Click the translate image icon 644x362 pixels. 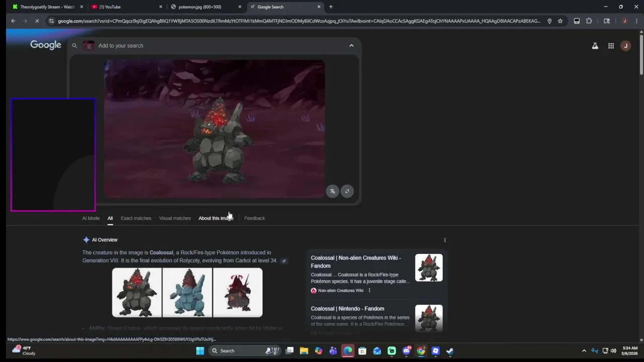point(333,191)
